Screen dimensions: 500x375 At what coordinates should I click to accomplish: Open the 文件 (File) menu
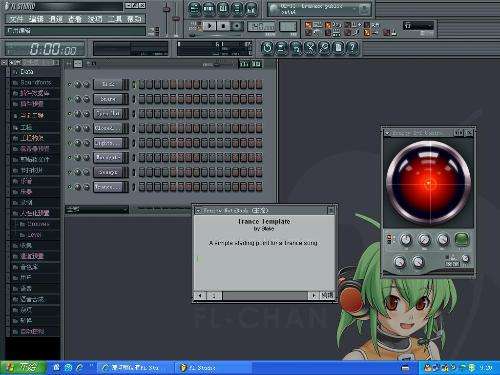pyautogui.click(x=16, y=19)
